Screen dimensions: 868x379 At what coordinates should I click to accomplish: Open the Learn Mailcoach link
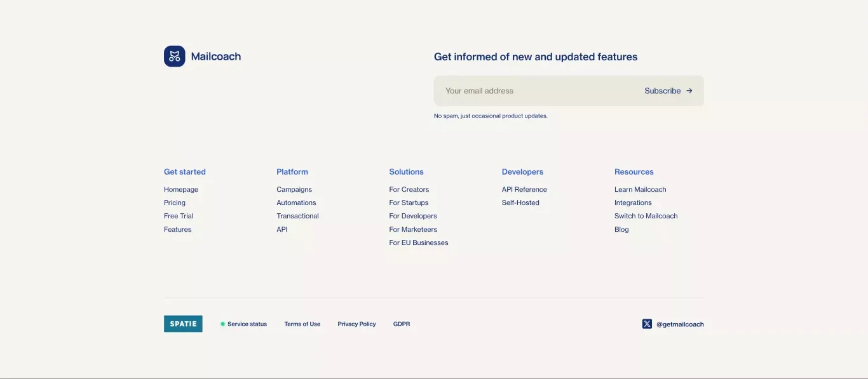tap(641, 189)
